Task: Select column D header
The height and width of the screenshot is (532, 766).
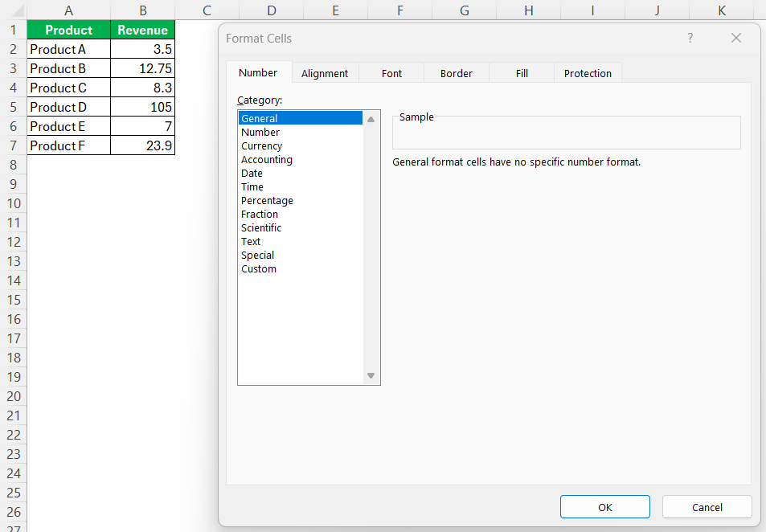Action: point(272,10)
